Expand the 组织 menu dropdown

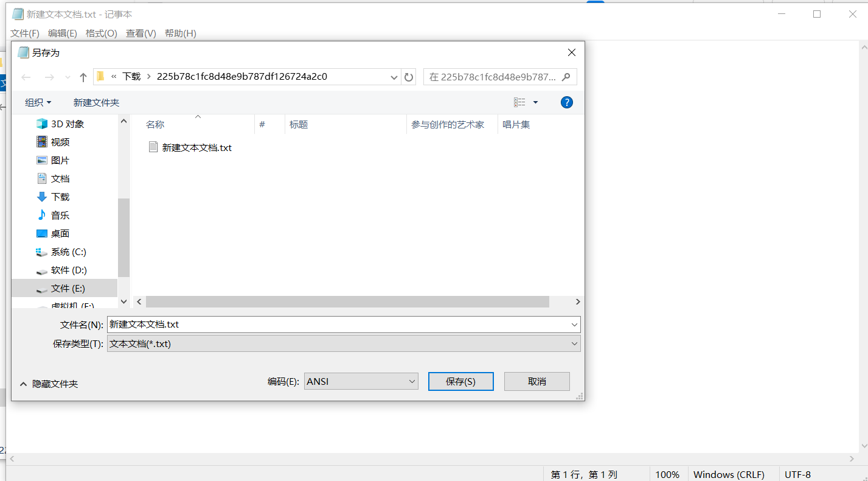click(38, 102)
